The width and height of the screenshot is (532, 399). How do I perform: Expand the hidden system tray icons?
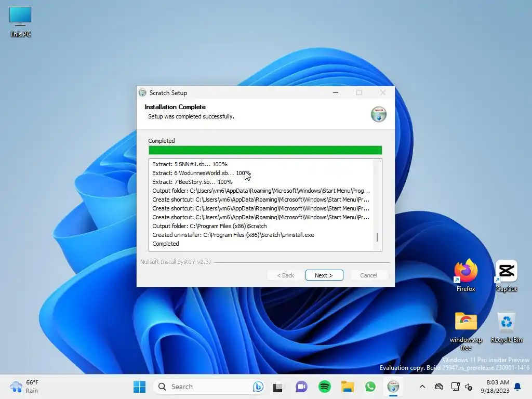[422, 387]
